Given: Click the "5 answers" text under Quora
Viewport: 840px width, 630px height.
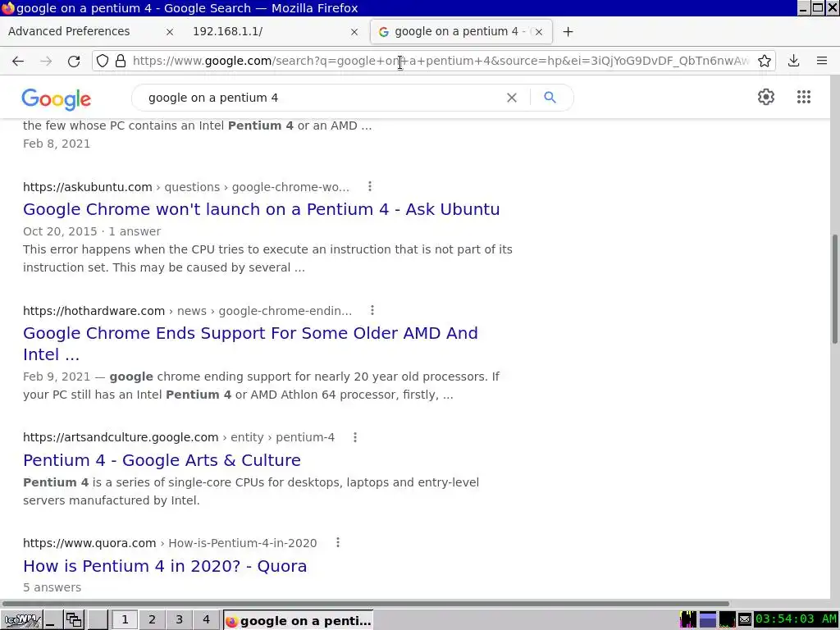Looking at the screenshot, I should [x=52, y=587].
